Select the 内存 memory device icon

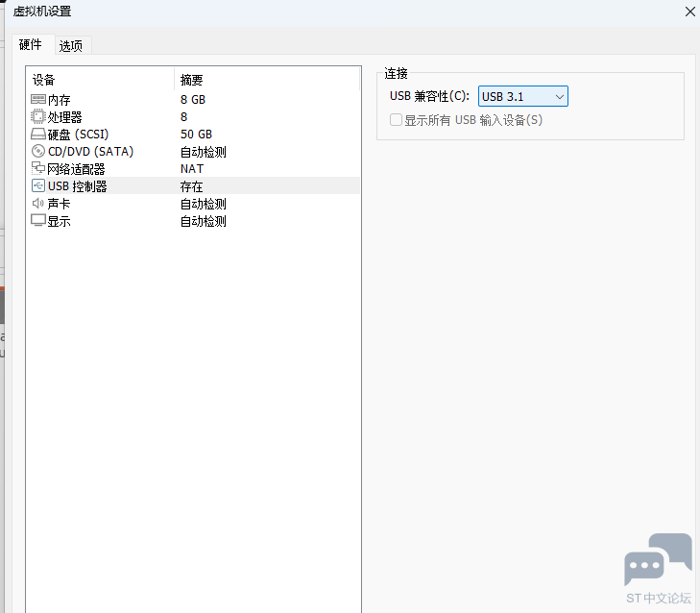click(x=38, y=100)
